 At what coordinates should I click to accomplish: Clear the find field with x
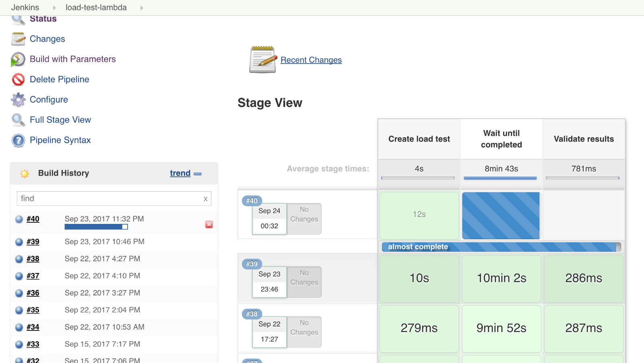coord(205,199)
